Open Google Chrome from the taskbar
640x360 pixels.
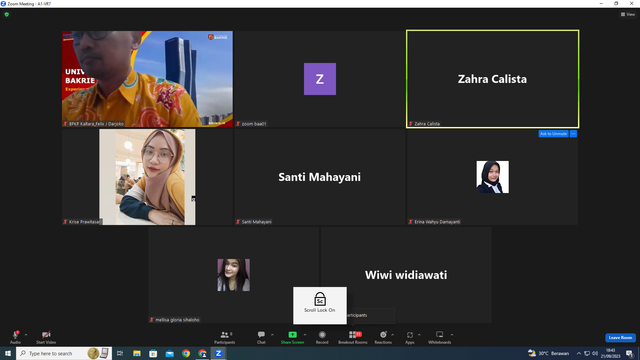[x=186, y=353]
